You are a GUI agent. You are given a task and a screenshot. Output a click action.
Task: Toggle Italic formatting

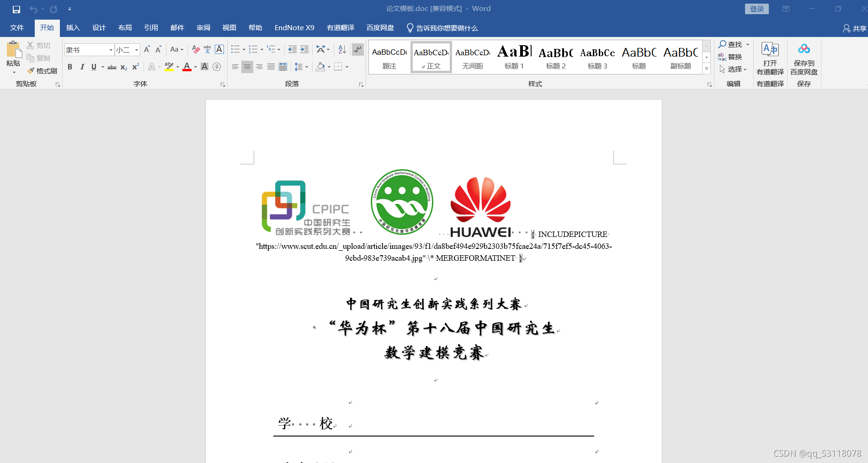tap(82, 67)
